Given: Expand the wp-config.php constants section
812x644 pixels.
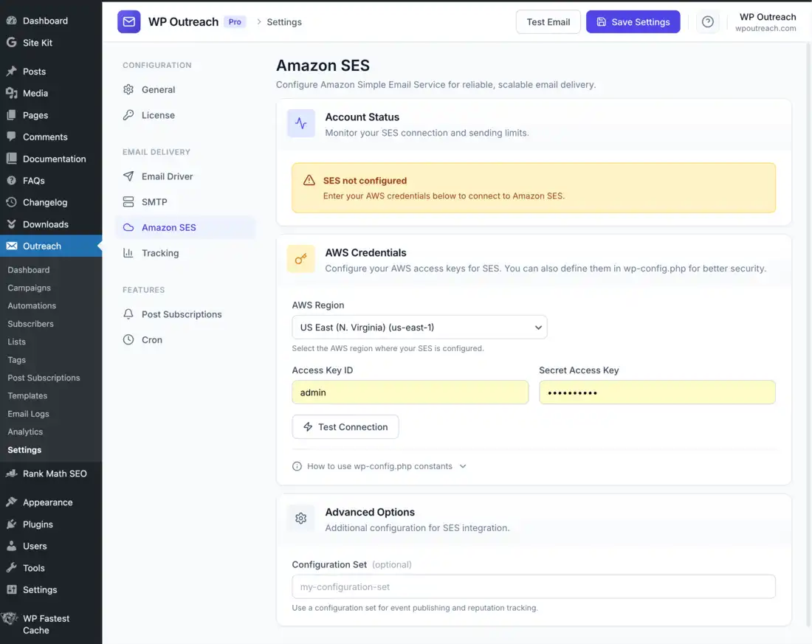Looking at the screenshot, I should 379,465.
